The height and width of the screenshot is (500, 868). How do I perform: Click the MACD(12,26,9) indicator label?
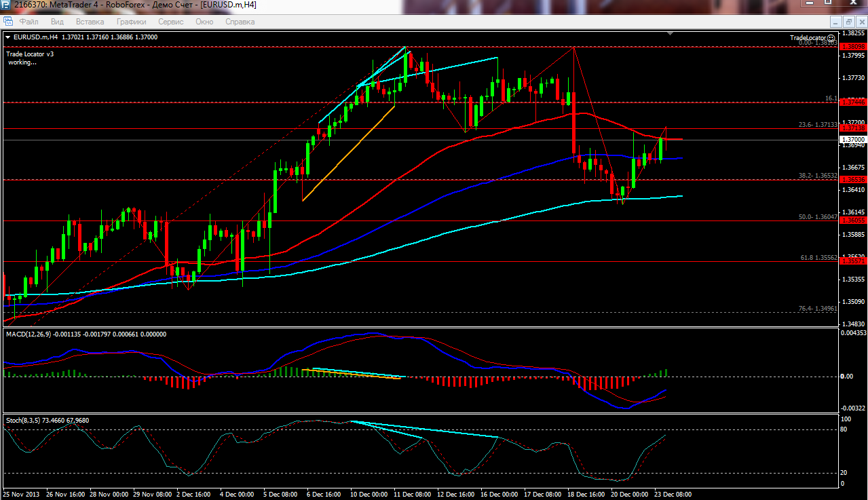click(x=28, y=334)
